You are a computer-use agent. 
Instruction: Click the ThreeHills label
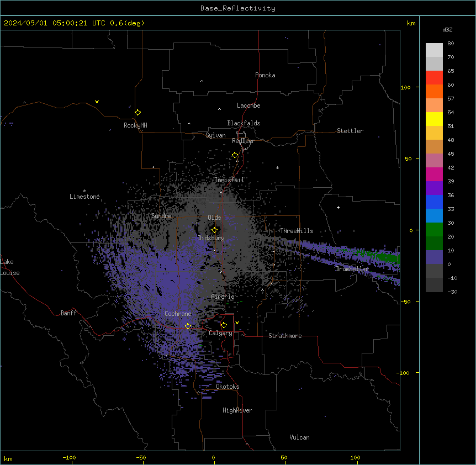297,231
